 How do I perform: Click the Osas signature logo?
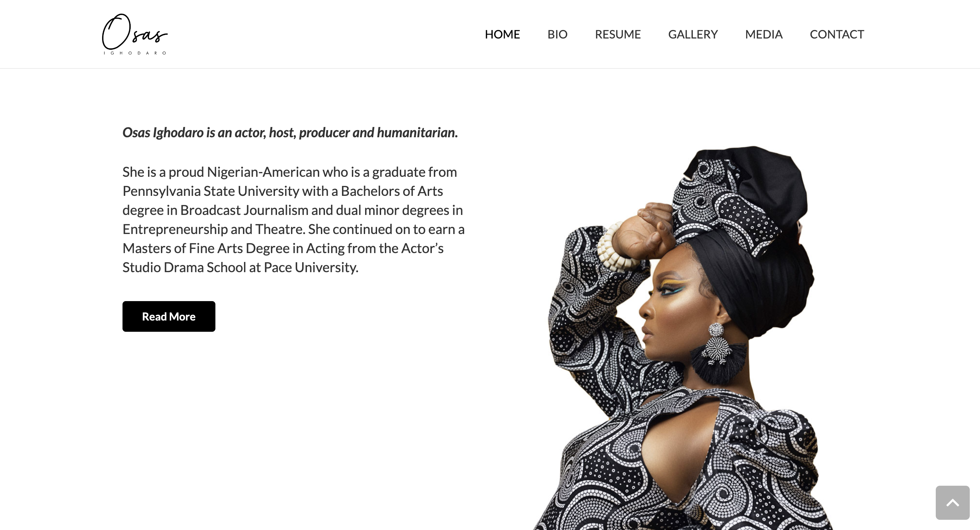point(135,34)
